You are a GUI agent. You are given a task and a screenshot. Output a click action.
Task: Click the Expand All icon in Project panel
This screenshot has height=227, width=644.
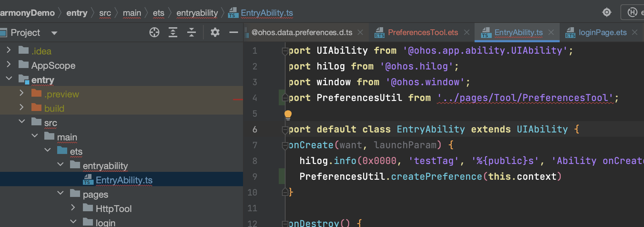173,33
